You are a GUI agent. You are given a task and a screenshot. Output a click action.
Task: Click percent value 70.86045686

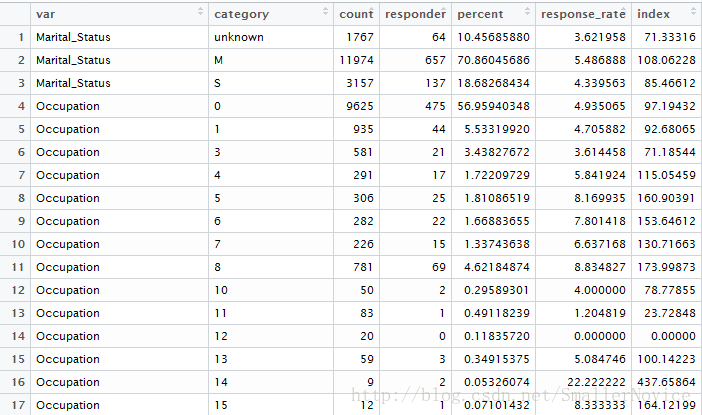493,60
